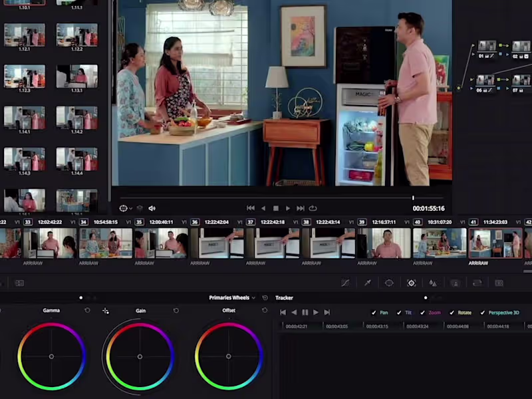
Task: Mute viewer audio with speaker icon
Action: tap(152, 208)
